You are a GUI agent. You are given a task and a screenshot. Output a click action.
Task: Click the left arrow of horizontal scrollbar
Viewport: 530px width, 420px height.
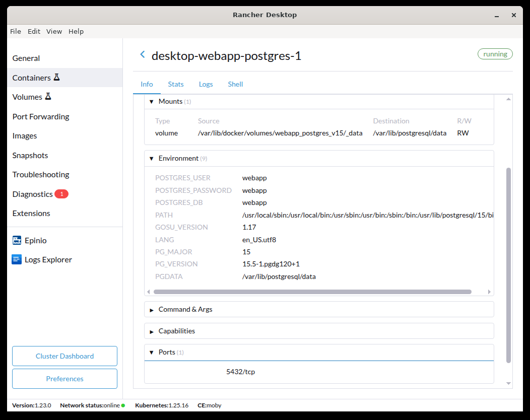pyautogui.click(x=149, y=292)
